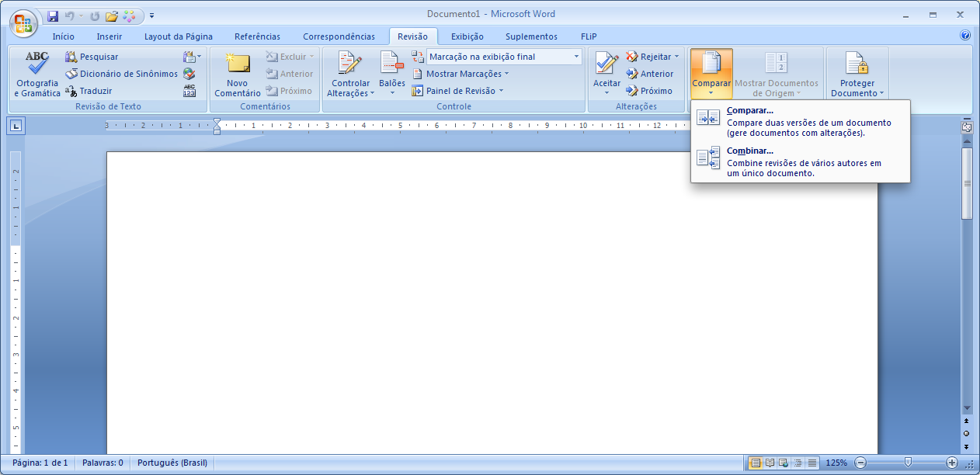Image resolution: width=980 pixels, height=475 pixels.
Task: Click the zoom slider thumb
Action: [x=908, y=463]
